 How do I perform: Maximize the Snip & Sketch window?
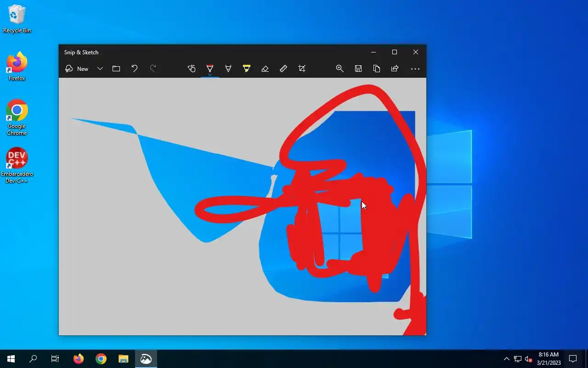[x=395, y=52]
